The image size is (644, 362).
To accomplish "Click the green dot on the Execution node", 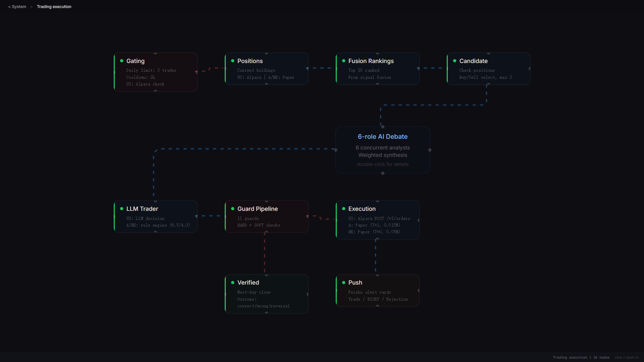I will coord(344,208).
